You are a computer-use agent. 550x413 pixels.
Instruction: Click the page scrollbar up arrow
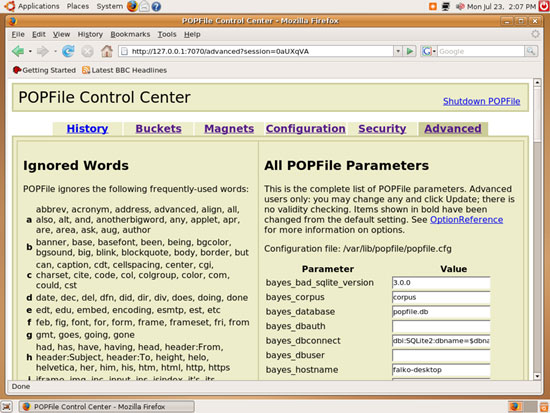[x=537, y=83]
